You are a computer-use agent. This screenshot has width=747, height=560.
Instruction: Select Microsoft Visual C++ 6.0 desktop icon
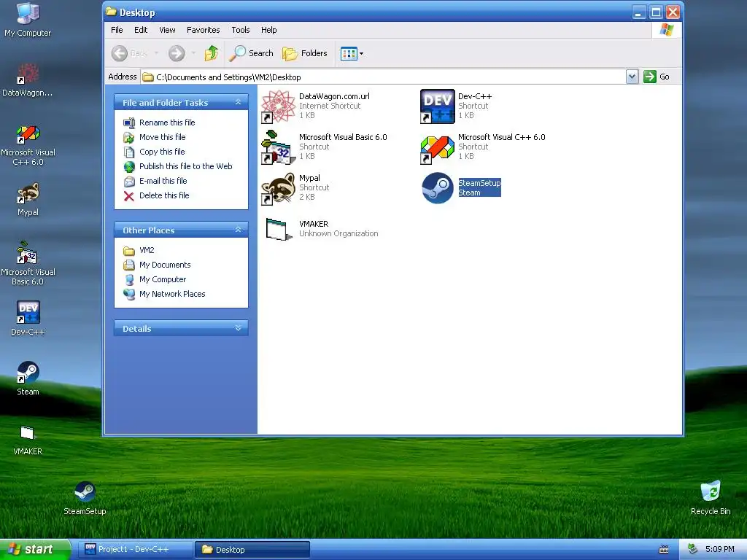point(28,145)
